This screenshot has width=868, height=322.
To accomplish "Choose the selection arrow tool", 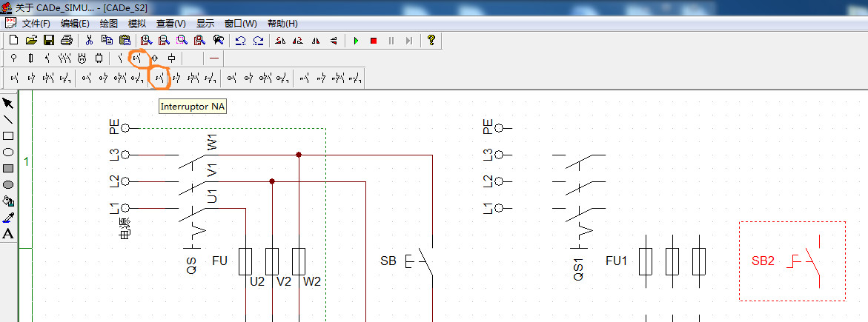I will tap(7, 104).
